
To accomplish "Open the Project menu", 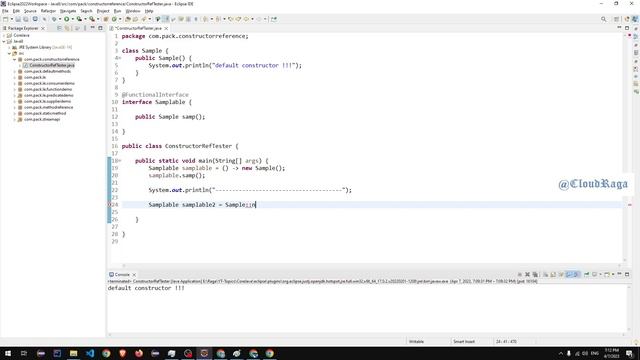I will [x=103, y=11].
